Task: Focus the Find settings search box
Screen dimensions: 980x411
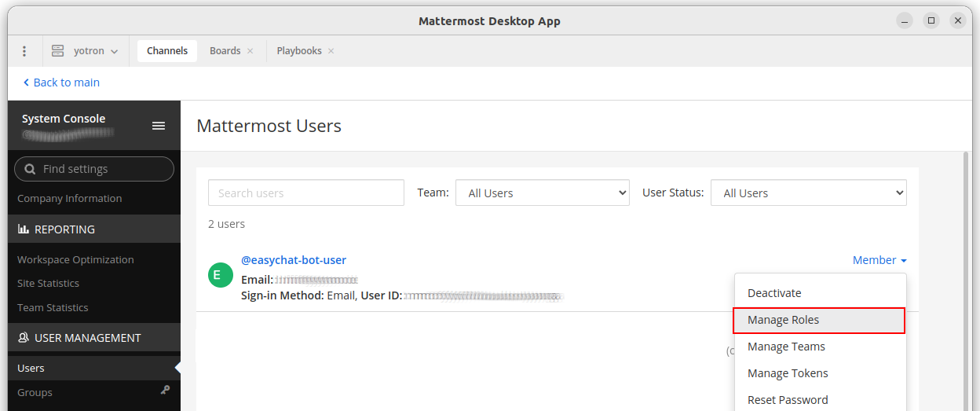Action: point(94,169)
